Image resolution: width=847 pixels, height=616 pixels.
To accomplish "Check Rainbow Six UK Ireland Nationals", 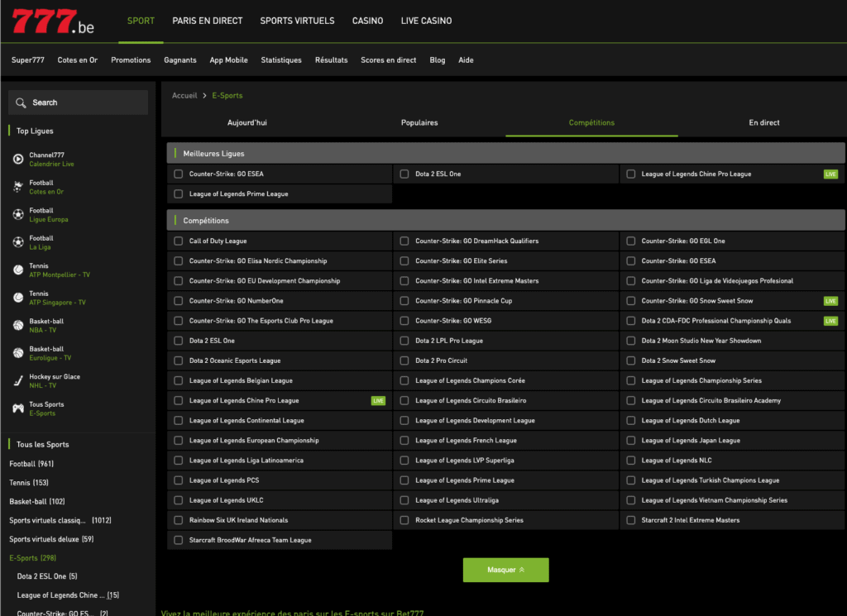I will 179,520.
